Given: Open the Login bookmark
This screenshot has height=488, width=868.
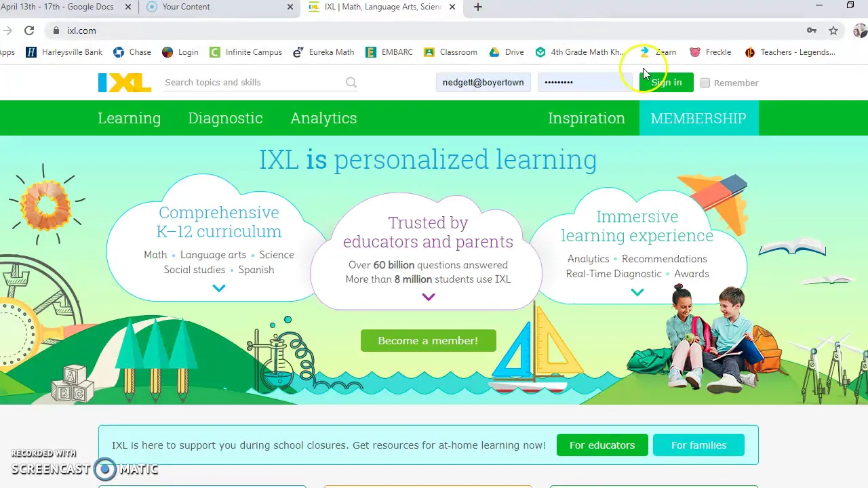Looking at the screenshot, I should 180,52.
